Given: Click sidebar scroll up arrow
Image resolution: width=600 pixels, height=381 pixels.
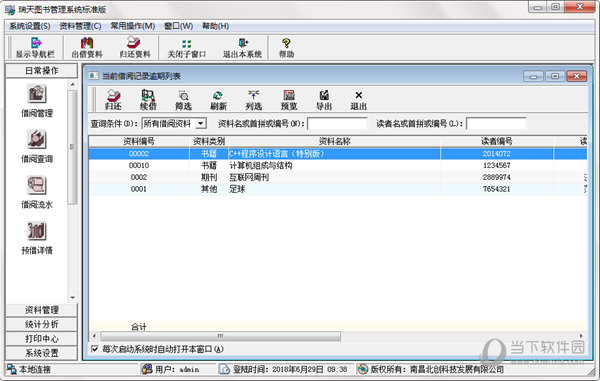Looking at the screenshot, I should point(72,84).
